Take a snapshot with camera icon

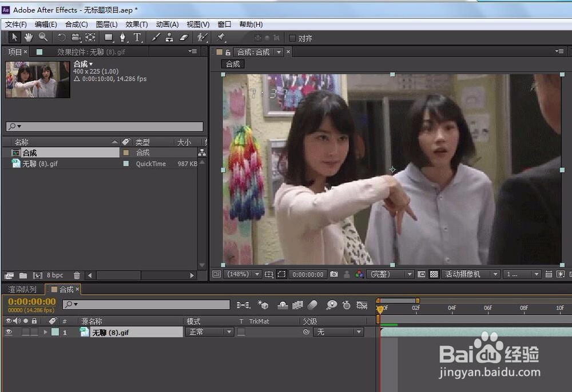pos(334,274)
